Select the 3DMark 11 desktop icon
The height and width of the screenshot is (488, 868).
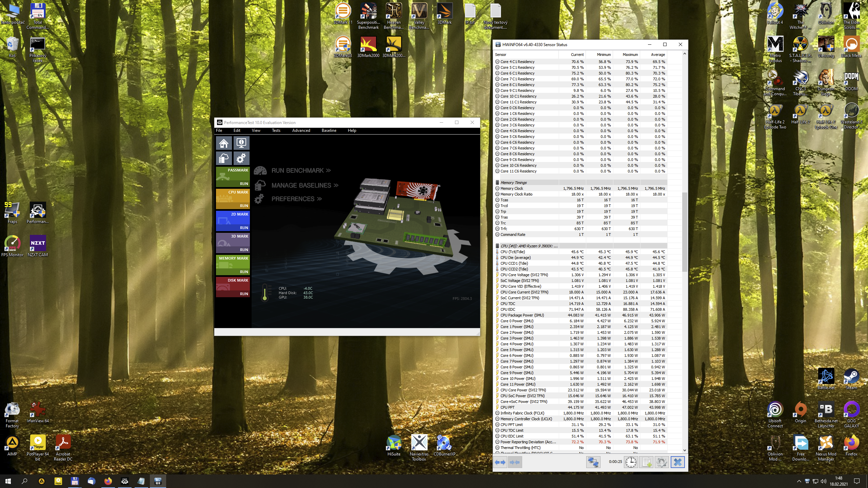click(x=343, y=14)
